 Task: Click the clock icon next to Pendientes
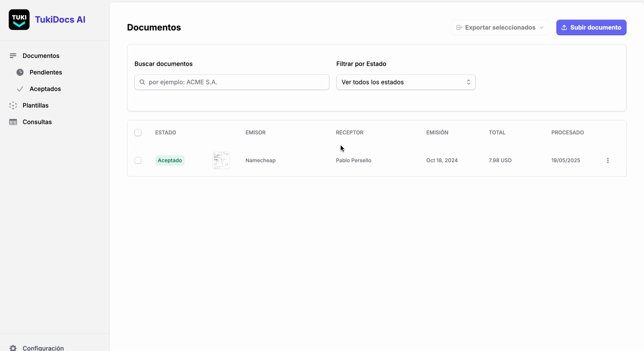(20, 72)
